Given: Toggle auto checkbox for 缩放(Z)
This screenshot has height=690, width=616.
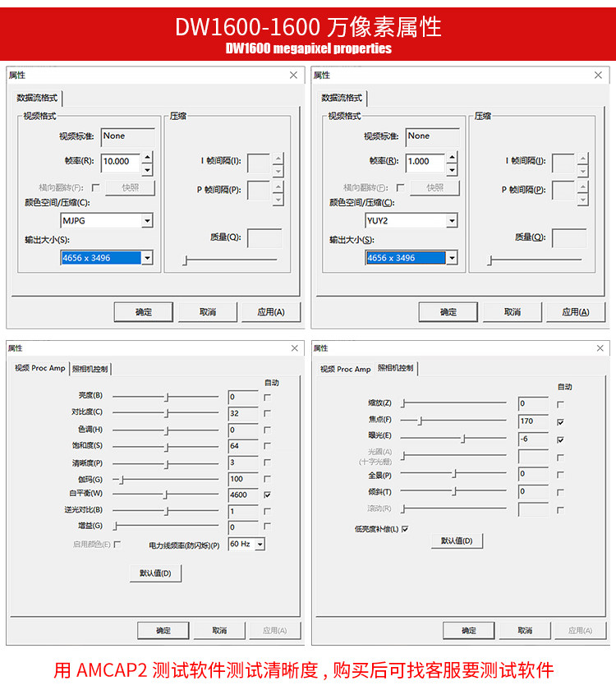Looking at the screenshot, I should [x=560, y=404].
